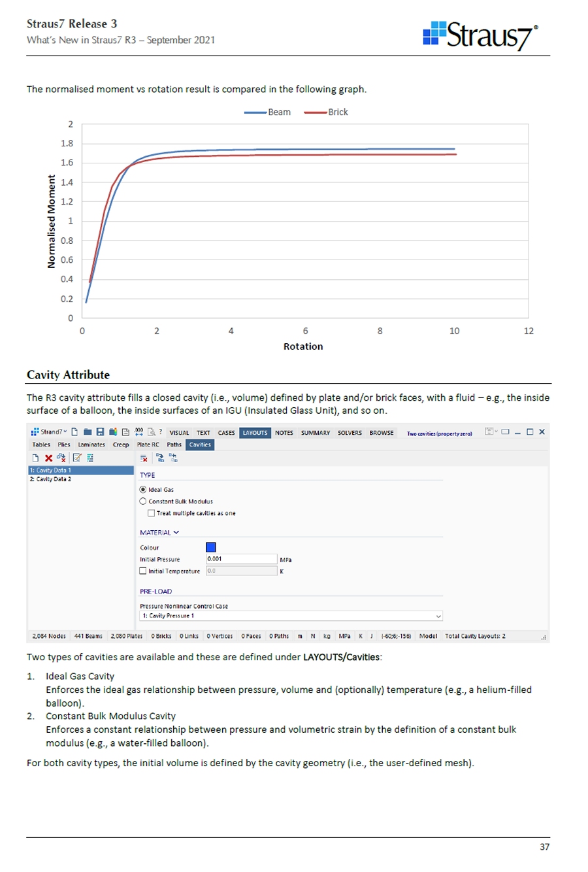
Task: Select Constant Bulk Modulus cavity type
Action: coord(144,501)
